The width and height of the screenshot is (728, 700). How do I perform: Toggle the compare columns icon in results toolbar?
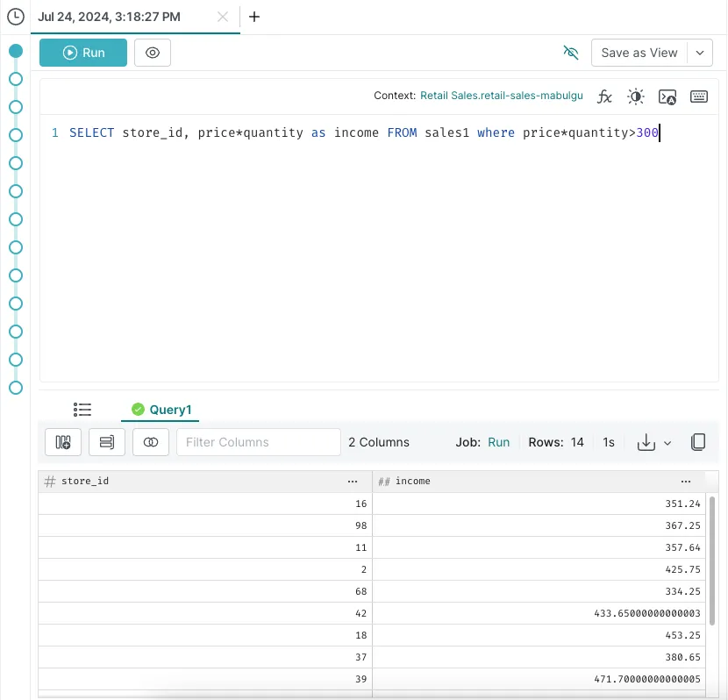click(x=150, y=442)
